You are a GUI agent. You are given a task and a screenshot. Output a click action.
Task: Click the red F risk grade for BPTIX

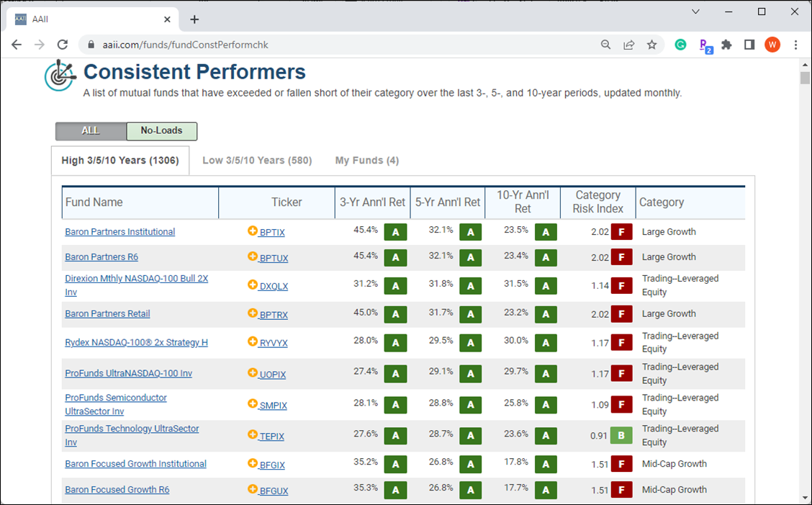621,232
